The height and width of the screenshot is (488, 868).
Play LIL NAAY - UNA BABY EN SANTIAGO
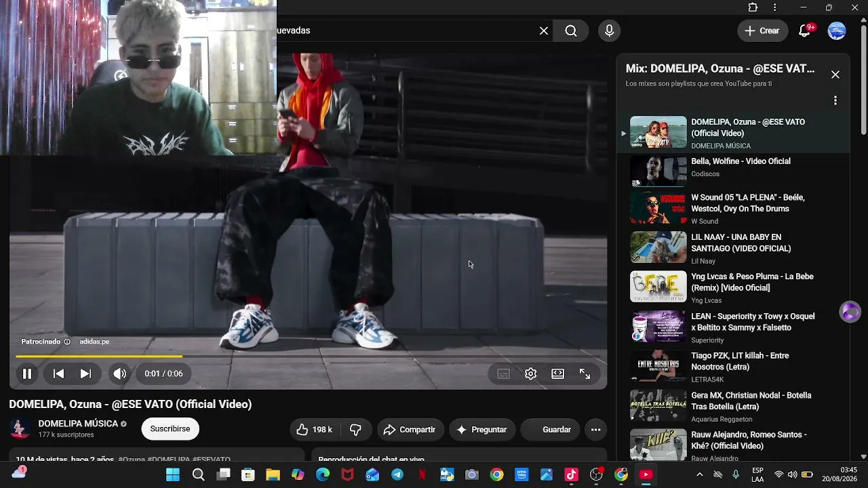coord(732,248)
